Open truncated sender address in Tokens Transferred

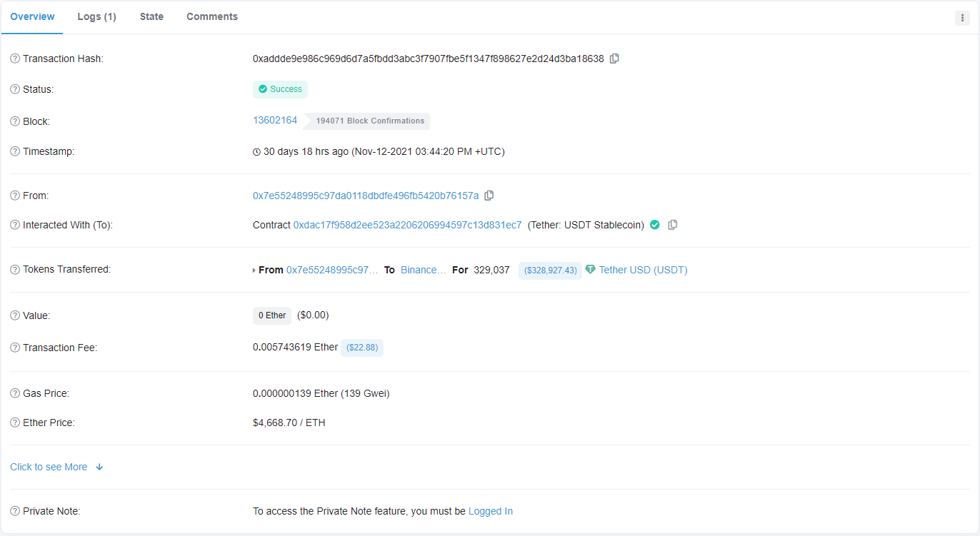332,270
